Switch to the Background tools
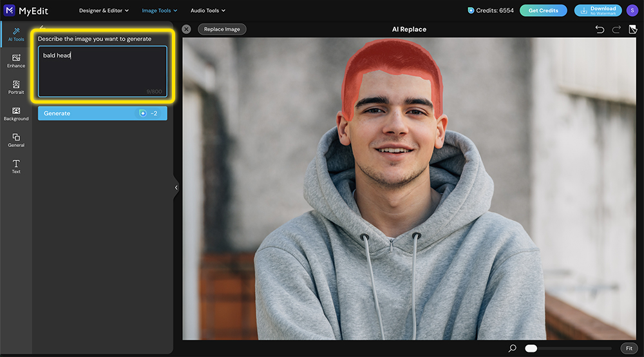Viewport: 644px width, 357px height. tap(16, 113)
